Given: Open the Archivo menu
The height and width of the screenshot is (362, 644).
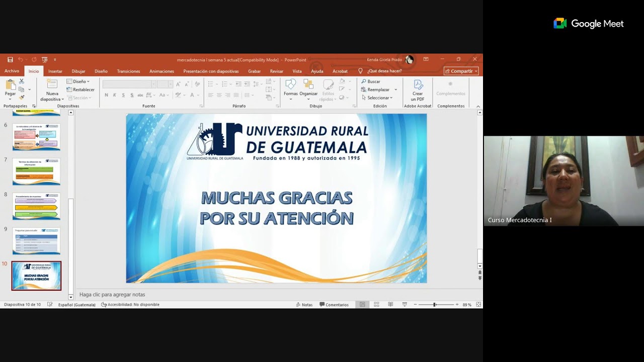Looking at the screenshot, I should 12,71.
